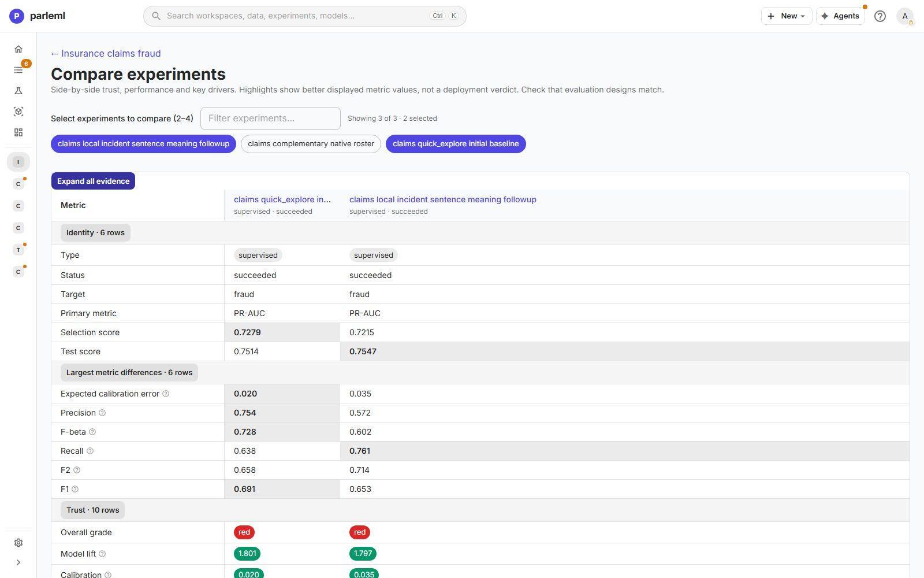Collapse the Identity · 6 rows section
Viewport: 924px width, 578px height.
95,232
